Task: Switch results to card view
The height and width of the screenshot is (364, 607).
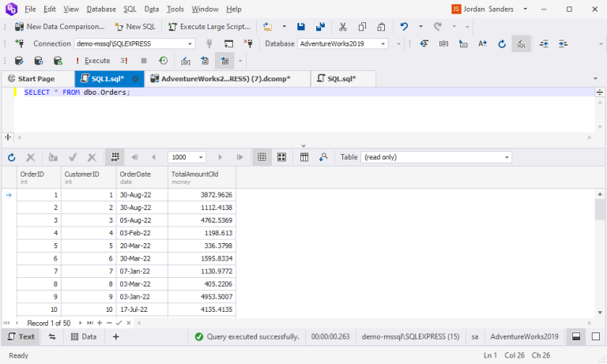Action: click(x=281, y=157)
